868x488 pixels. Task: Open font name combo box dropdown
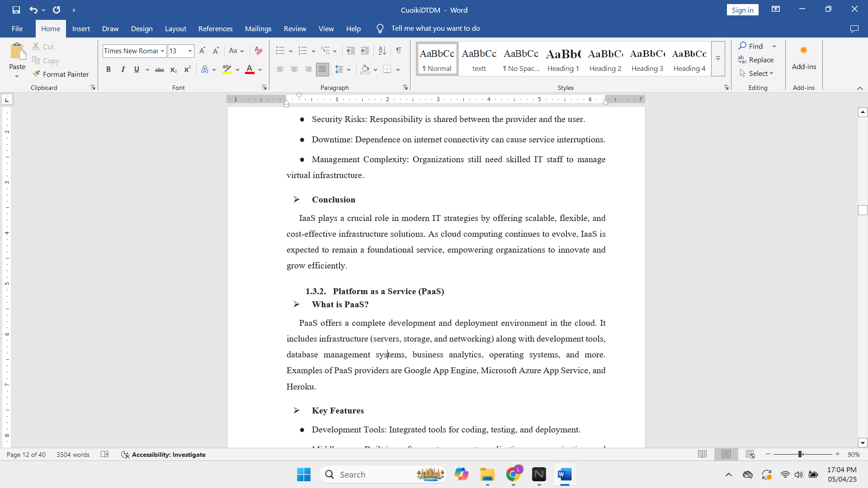tap(162, 51)
